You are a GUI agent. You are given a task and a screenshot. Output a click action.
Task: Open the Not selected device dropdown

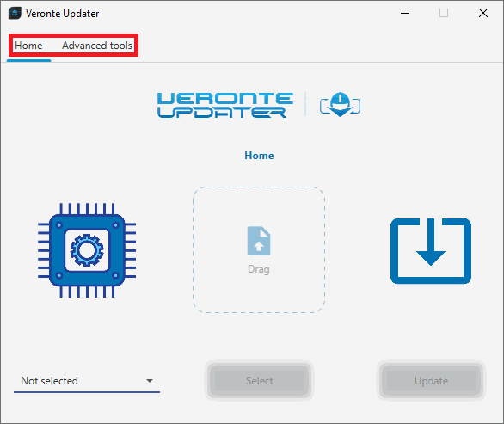point(87,381)
